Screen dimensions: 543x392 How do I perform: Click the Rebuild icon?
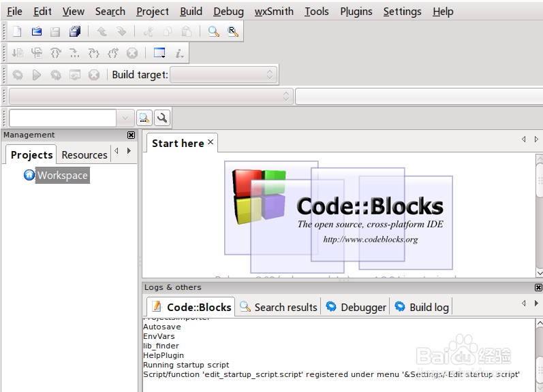click(x=75, y=75)
